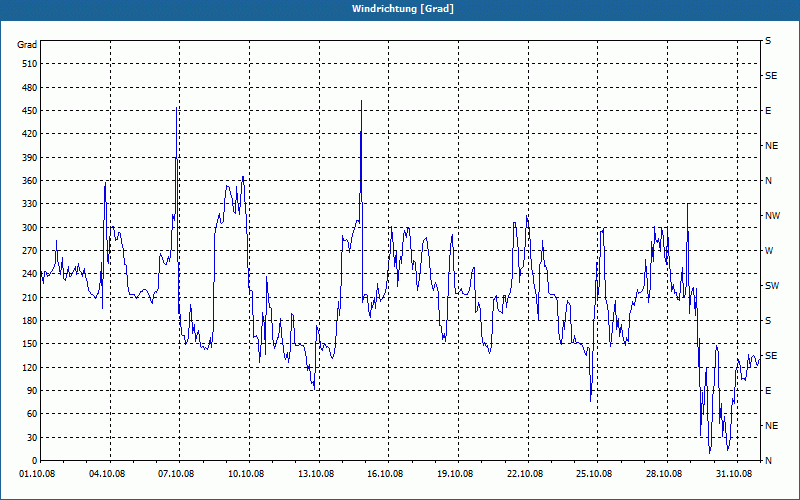Select the 120 degree axis label

click(30, 367)
